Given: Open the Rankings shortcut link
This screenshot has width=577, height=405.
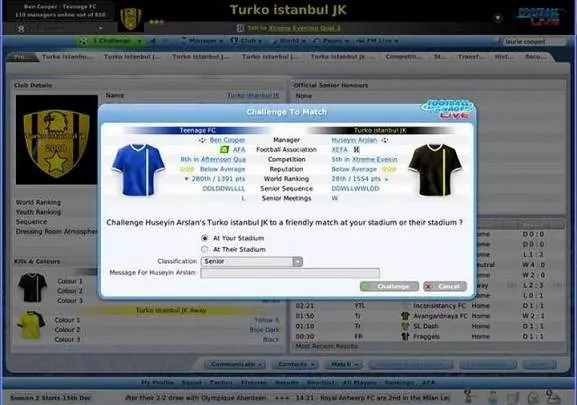Looking at the screenshot, I should click(399, 383).
